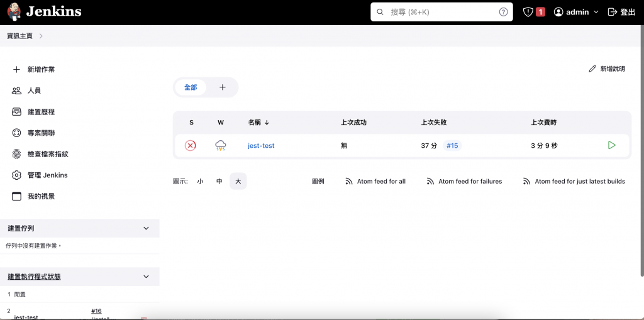Viewport: 644px width, 320px height.
Task: Open last failed build #15
Action: click(x=452, y=145)
